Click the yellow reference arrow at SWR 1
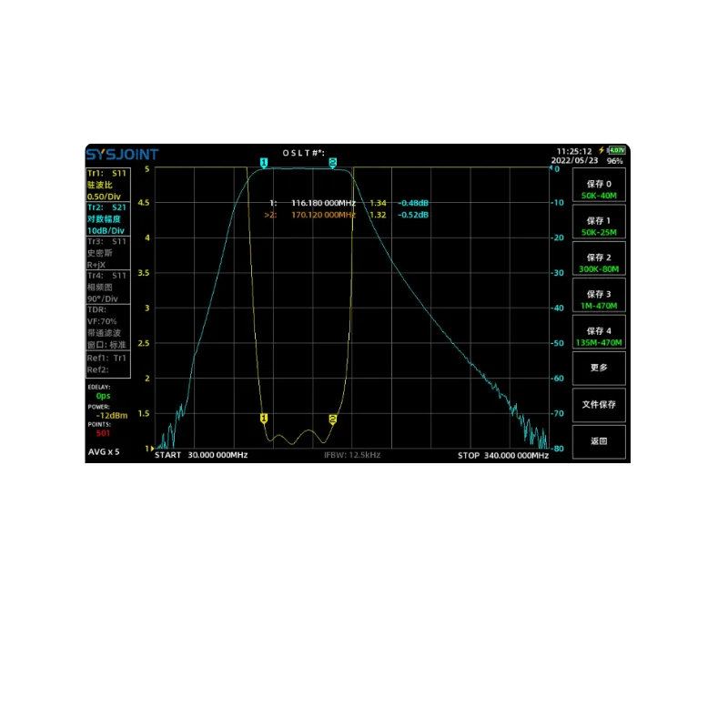Screen dimensions: 728x728 152,449
